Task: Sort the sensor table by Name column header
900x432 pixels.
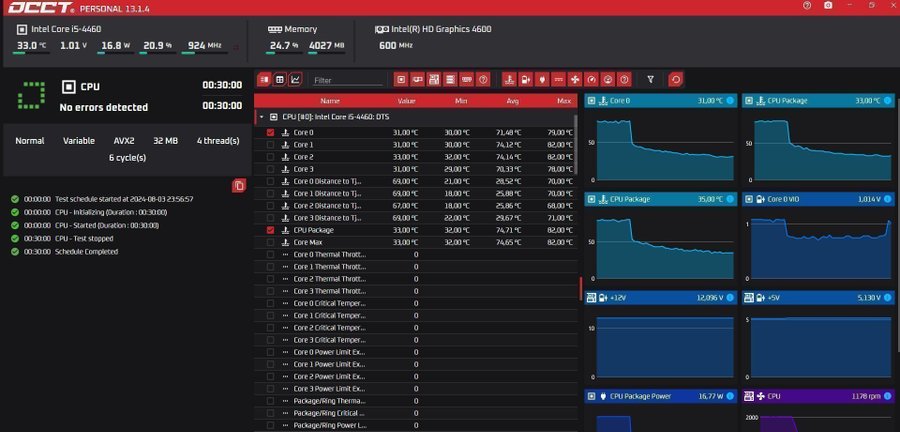Action: 330,101
